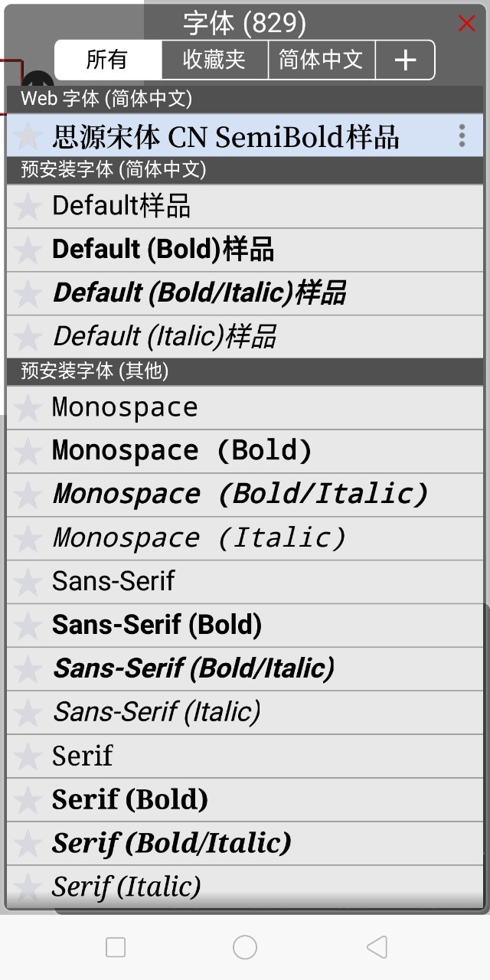Show the 所有 fonts tab
This screenshot has height=980, width=490.
107,60
